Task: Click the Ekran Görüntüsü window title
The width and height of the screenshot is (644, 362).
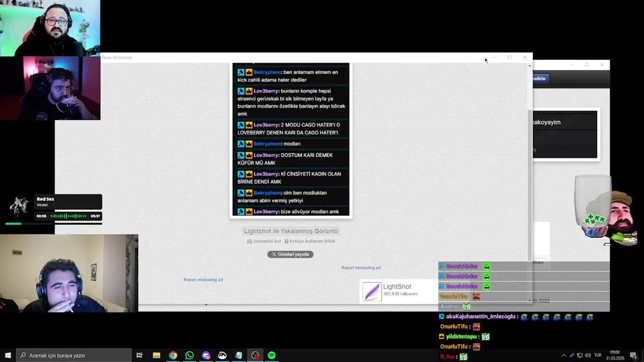Action: click(x=117, y=58)
